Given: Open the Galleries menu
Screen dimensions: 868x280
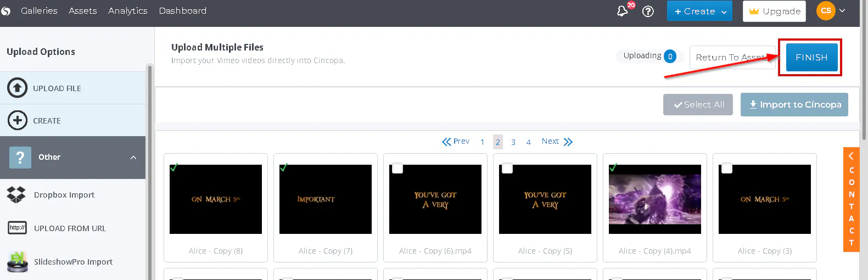Looking at the screenshot, I should (39, 10).
